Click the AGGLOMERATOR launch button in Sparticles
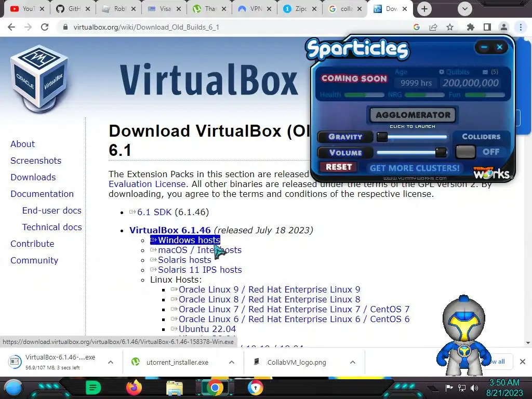Screen dimensions: 532x399 413,115
